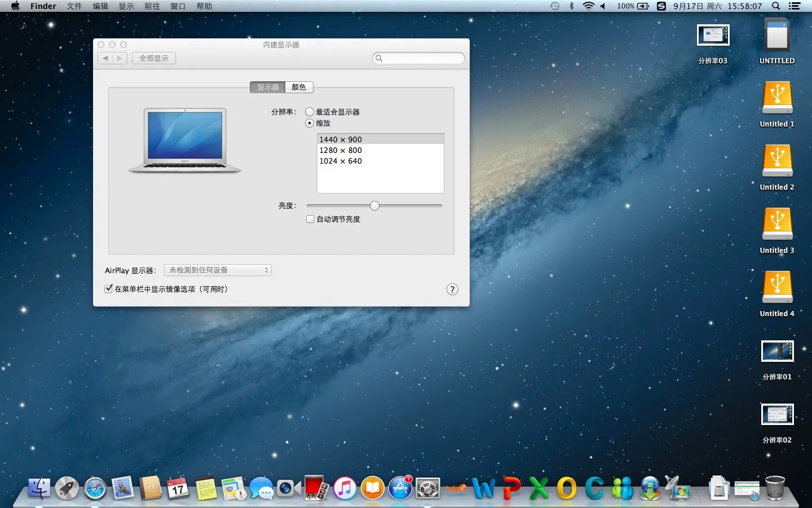Open the Bluetooth menu bar icon
This screenshot has width=812, height=508.
[571, 6]
